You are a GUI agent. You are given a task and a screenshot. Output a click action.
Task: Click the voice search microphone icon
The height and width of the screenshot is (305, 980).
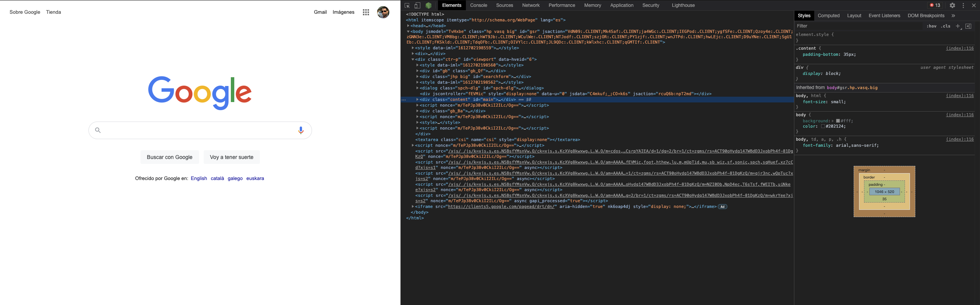tap(301, 130)
